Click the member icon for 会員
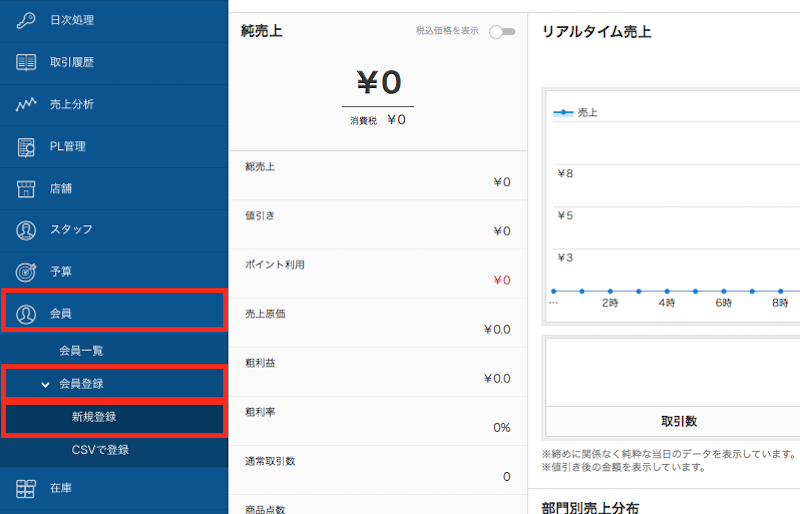The image size is (800, 514). pos(26,314)
